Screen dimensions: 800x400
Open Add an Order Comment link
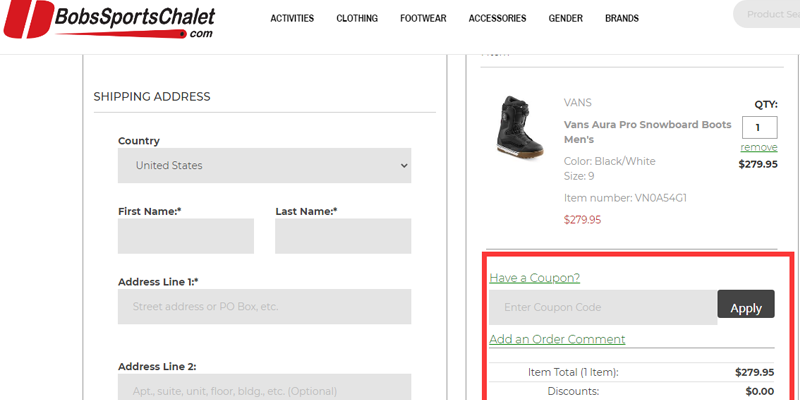[x=557, y=339]
